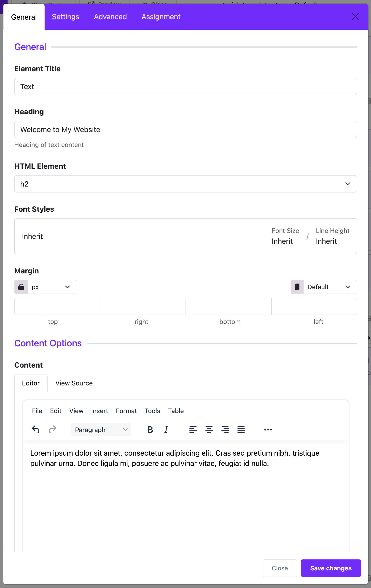Viewport: 371px width, 588px height.
Task: Click the Save changes button
Action: (331, 568)
